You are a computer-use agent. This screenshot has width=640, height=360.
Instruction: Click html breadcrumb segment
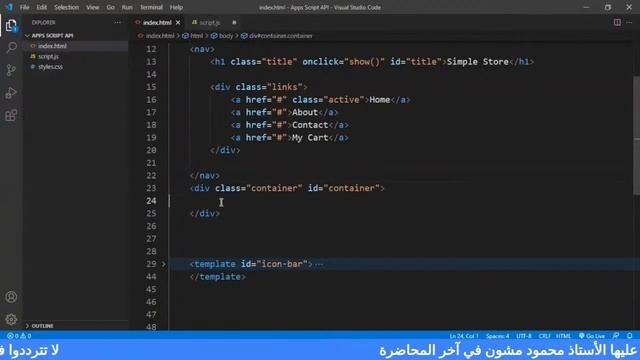click(x=193, y=36)
